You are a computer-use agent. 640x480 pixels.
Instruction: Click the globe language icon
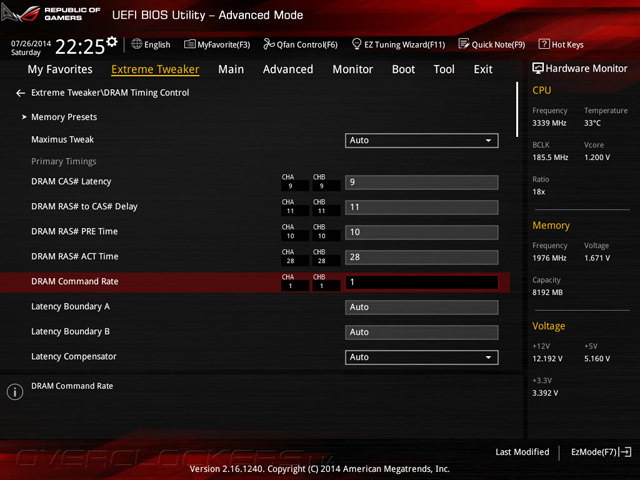click(x=137, y=44)
